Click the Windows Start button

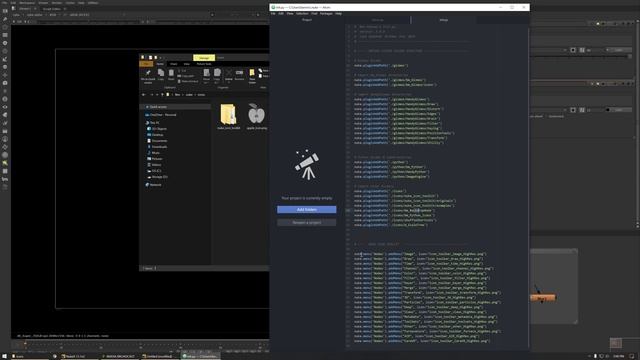tap(5, 356)
